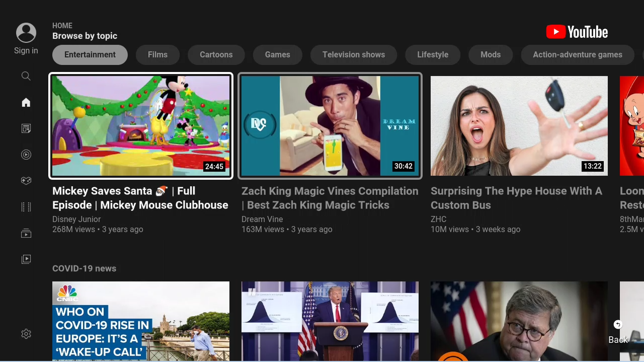644x362 pixels.
Task: Open search from the sidebar
Action: point(26,76)
